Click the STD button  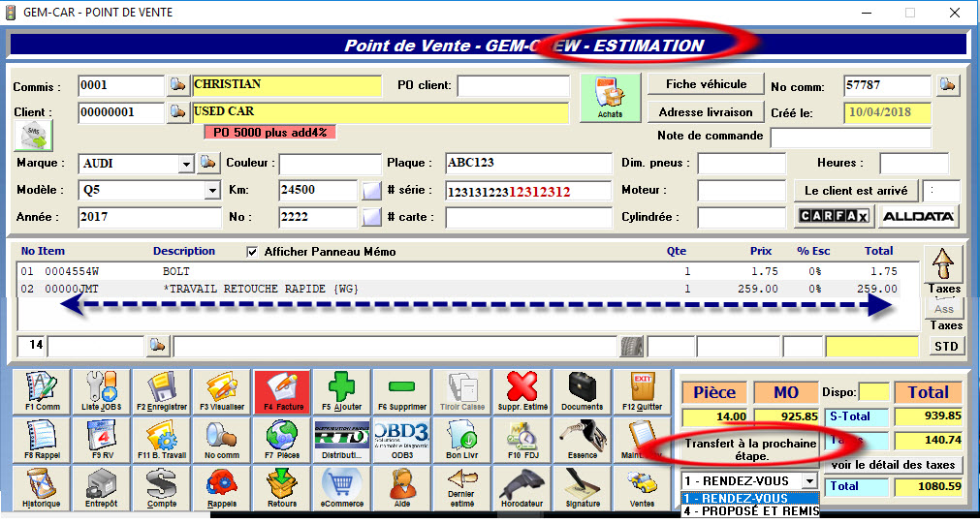coord(946,347)
